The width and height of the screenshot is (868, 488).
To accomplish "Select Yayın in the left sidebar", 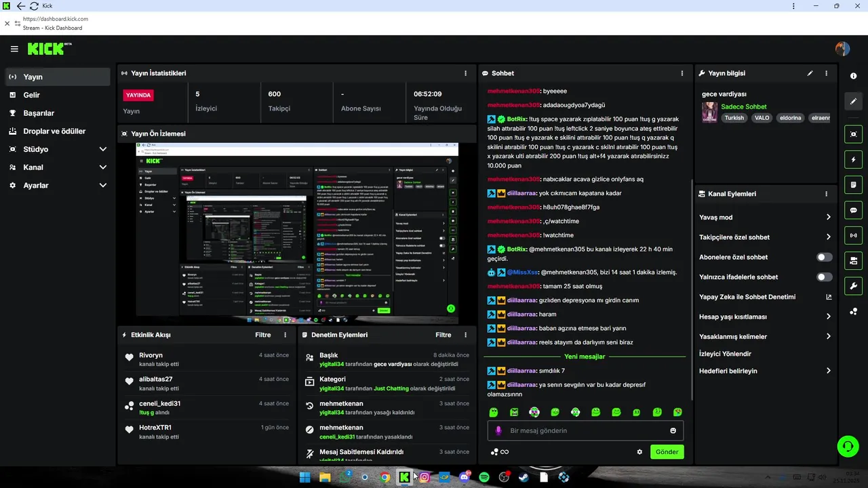I will [58, 77].
